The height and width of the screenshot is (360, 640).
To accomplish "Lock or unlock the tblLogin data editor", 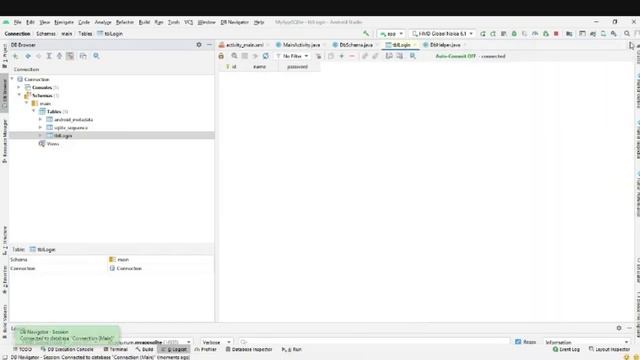I will [x=221, y=56].
